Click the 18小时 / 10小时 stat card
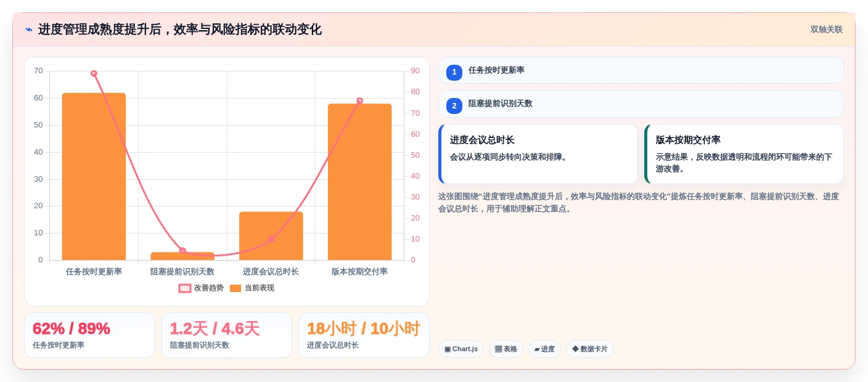Screen dimensions: 868x382 pos(364,335)
